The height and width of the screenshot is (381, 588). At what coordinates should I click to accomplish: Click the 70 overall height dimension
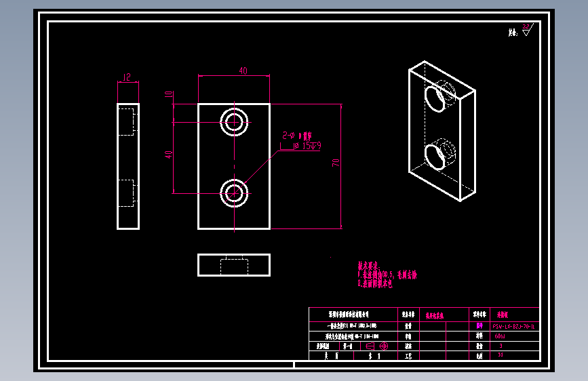[336, 163]
